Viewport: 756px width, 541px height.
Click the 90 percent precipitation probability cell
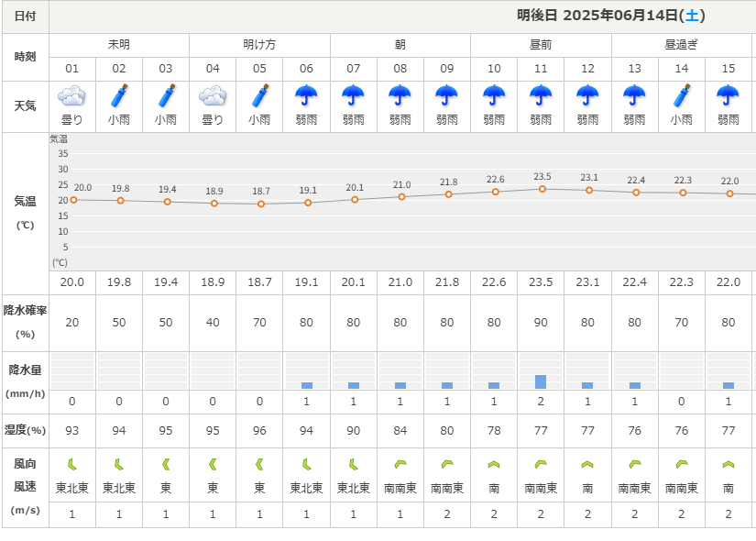click(541, 323)
